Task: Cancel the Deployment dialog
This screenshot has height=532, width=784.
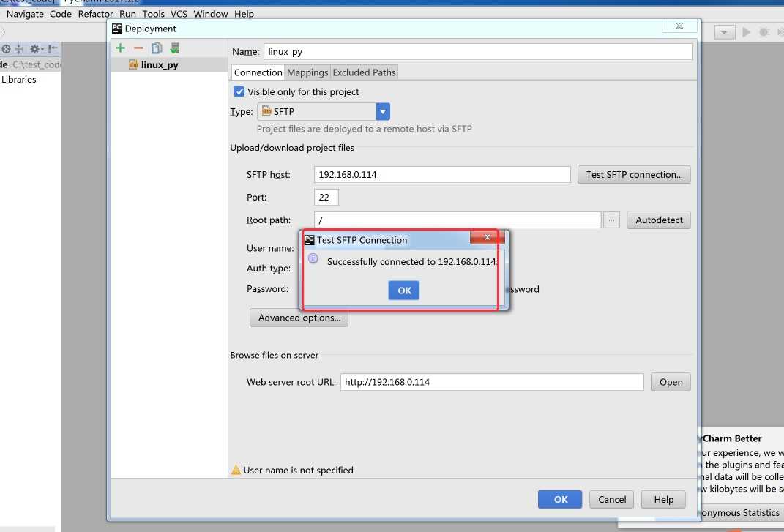Action: 611,500
